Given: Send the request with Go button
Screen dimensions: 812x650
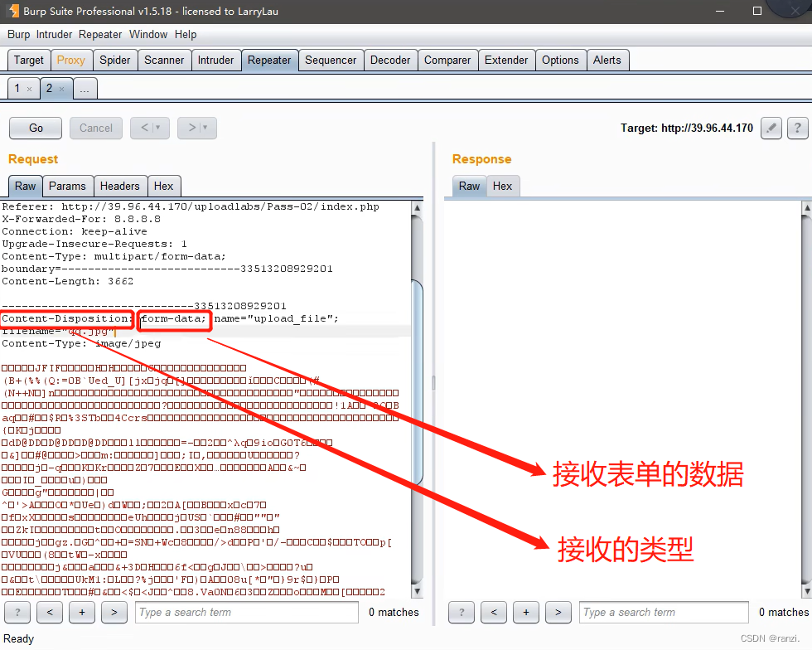Looking at the screenshot, I should [36, 128].
